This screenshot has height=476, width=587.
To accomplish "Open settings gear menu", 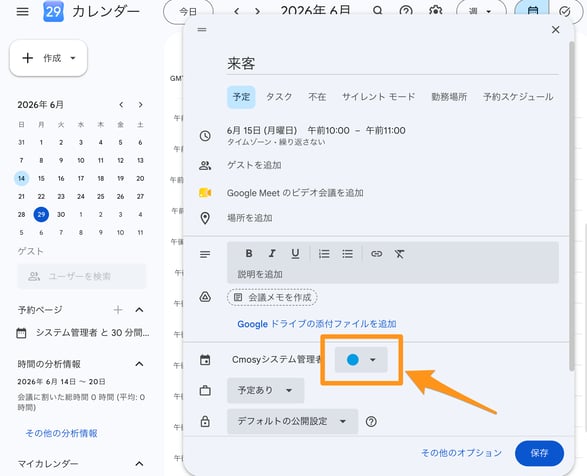I will pos(435,11).
